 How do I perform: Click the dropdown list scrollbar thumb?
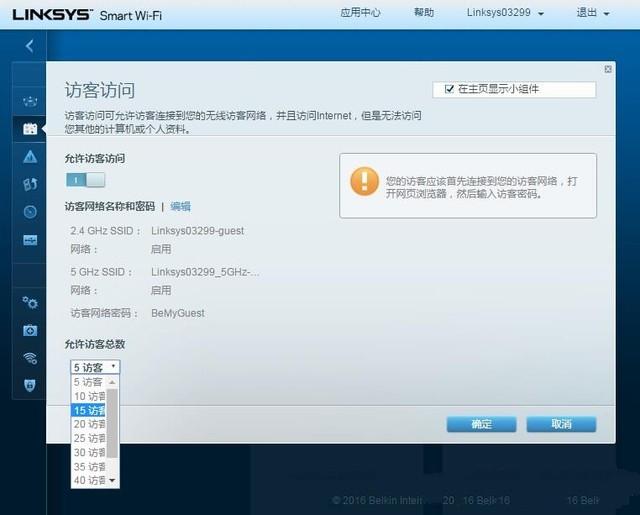(x=112, y=423)
